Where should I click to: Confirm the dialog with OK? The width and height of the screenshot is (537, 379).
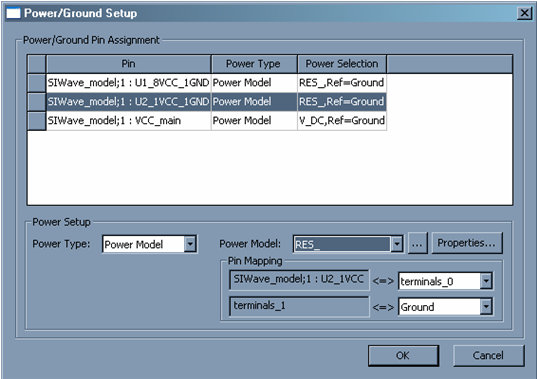click(x=403, y=355)
